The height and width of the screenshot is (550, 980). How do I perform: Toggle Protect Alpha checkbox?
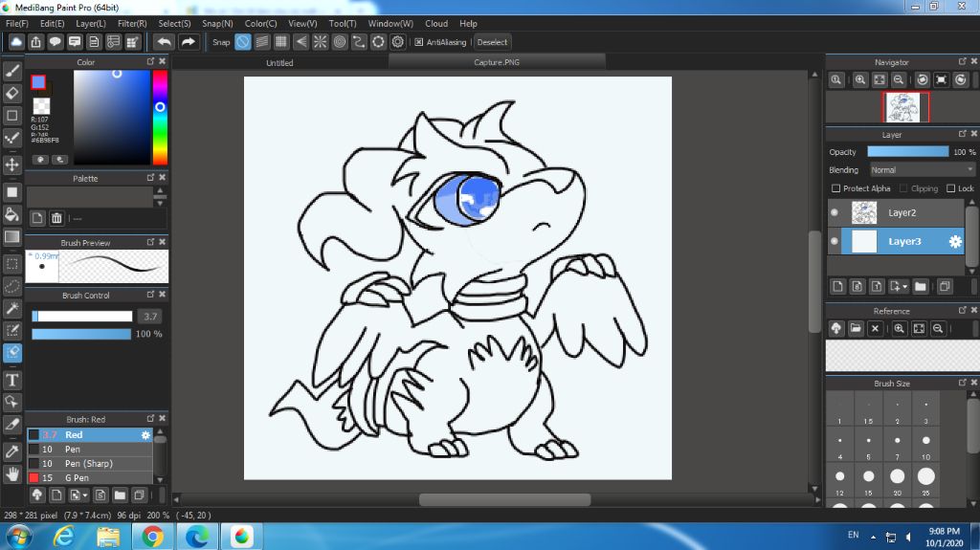pos(835,188)
